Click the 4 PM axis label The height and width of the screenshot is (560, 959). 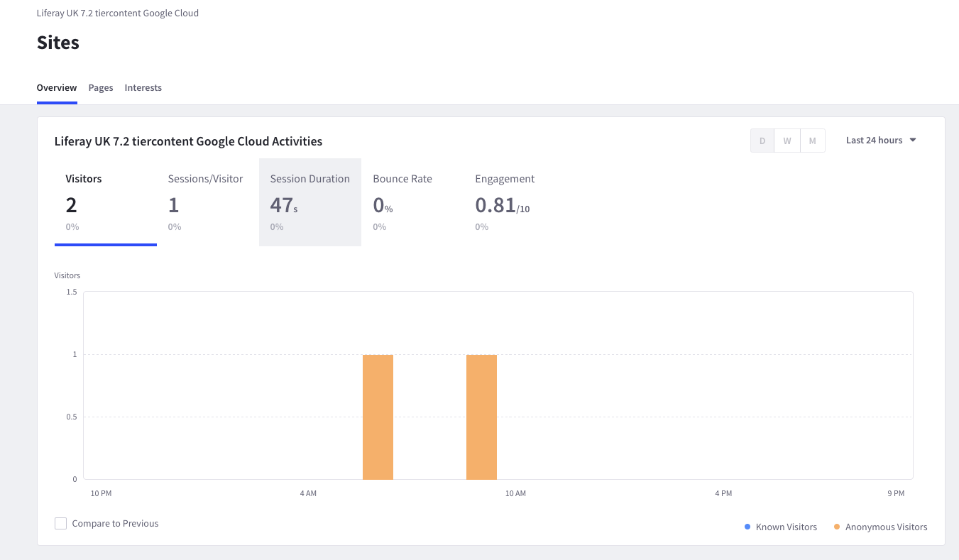click(x=723, y=493)
